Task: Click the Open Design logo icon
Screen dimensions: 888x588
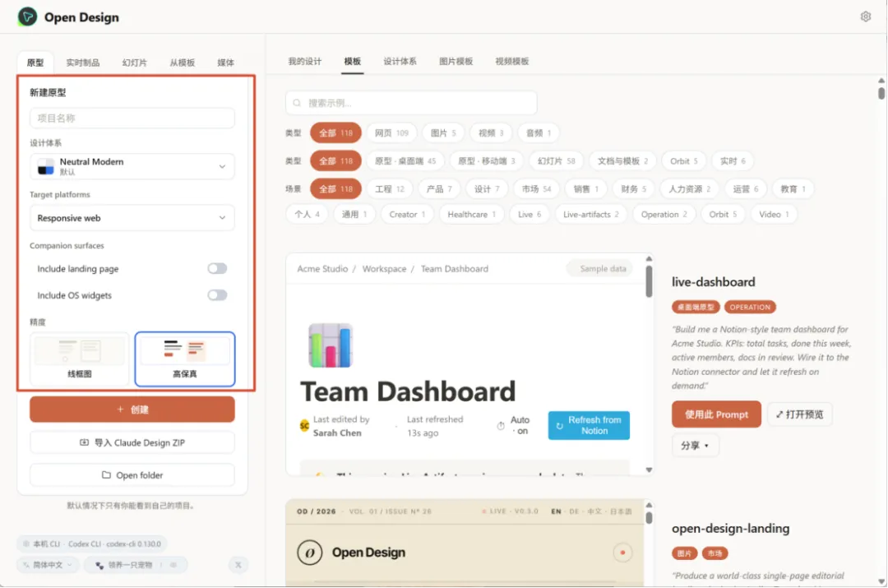Action: (27, 16)
